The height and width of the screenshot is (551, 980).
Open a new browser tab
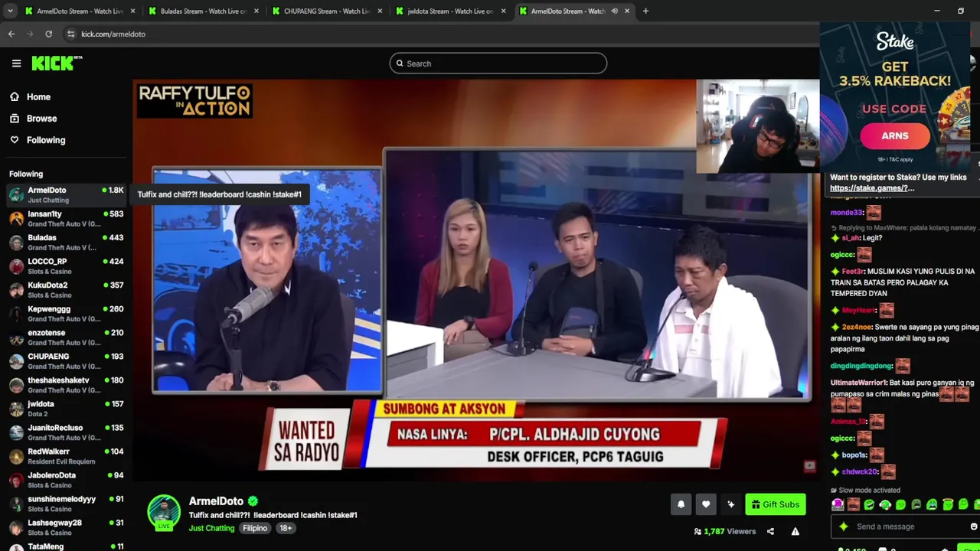tap(645, 11)
